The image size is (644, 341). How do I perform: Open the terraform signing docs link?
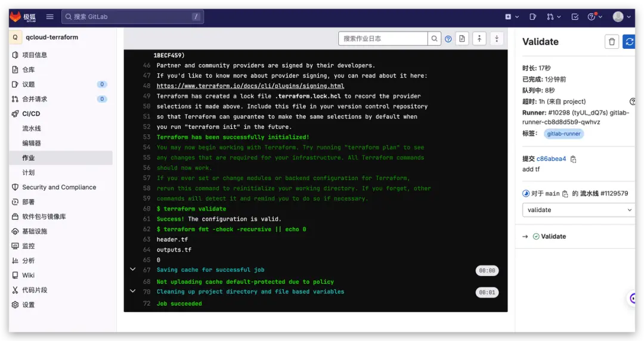pos(250,86)
